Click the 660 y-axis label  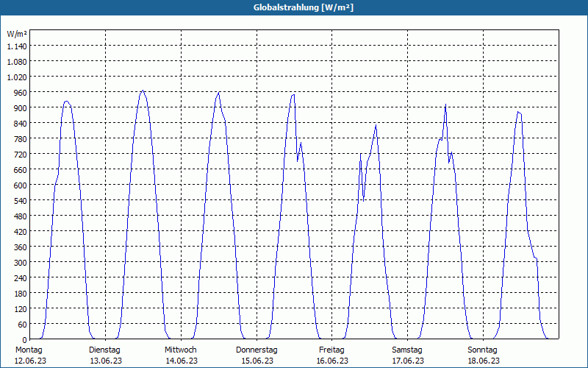[21, 170]
